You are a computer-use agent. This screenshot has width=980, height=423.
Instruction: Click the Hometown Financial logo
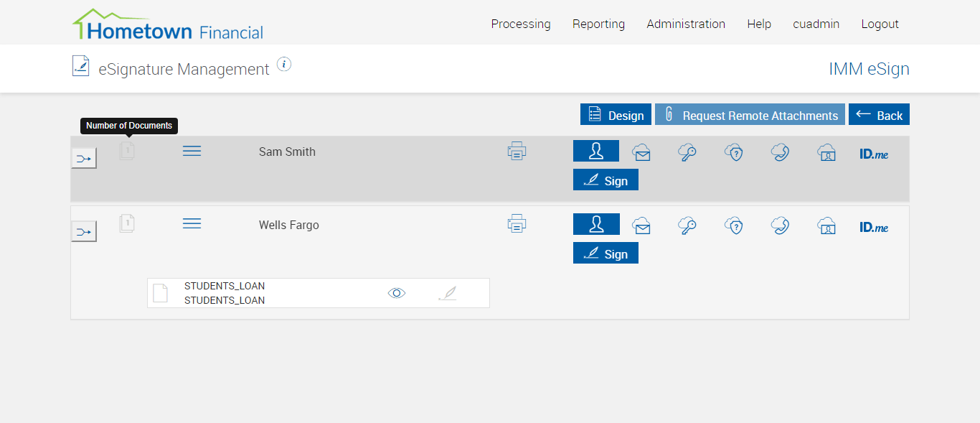(168, 26)
